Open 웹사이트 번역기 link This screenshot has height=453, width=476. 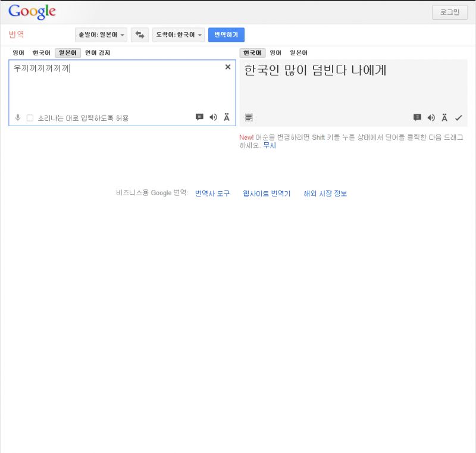(267, 193)
